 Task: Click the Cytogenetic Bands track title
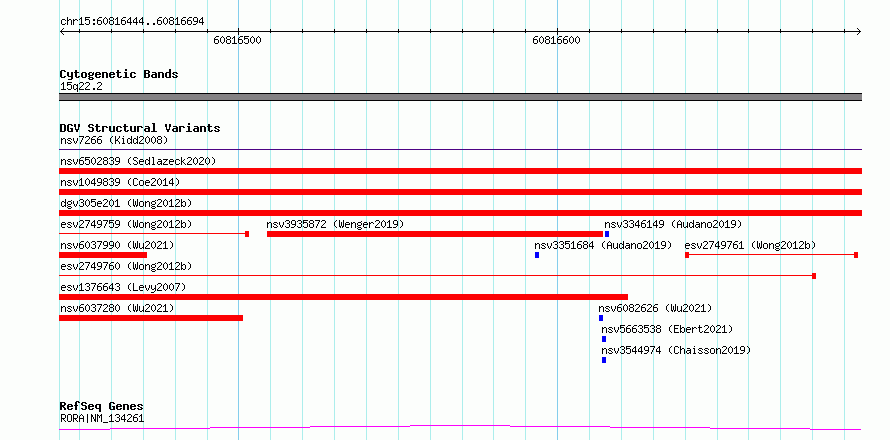[x=119, y=74]
